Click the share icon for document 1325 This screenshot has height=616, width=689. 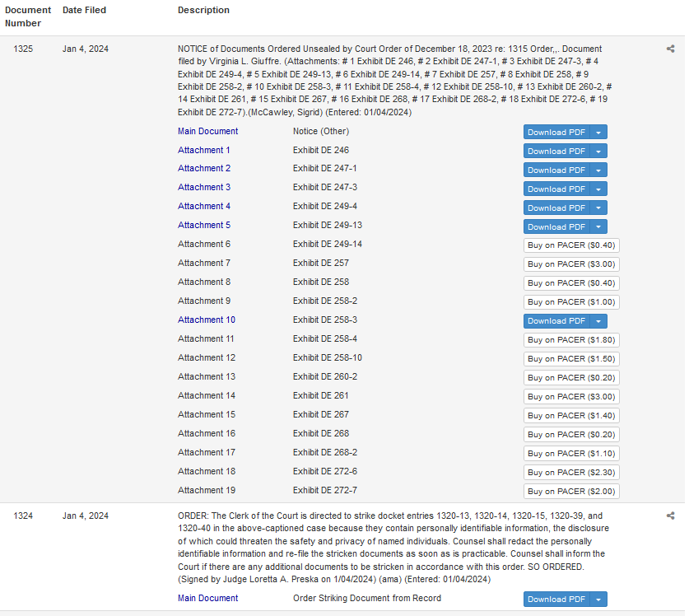pyautogui.click(x=670, y=49)
